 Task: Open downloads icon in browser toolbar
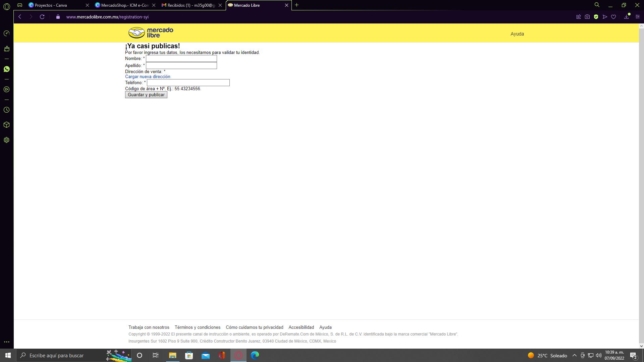tap(626, 17)
